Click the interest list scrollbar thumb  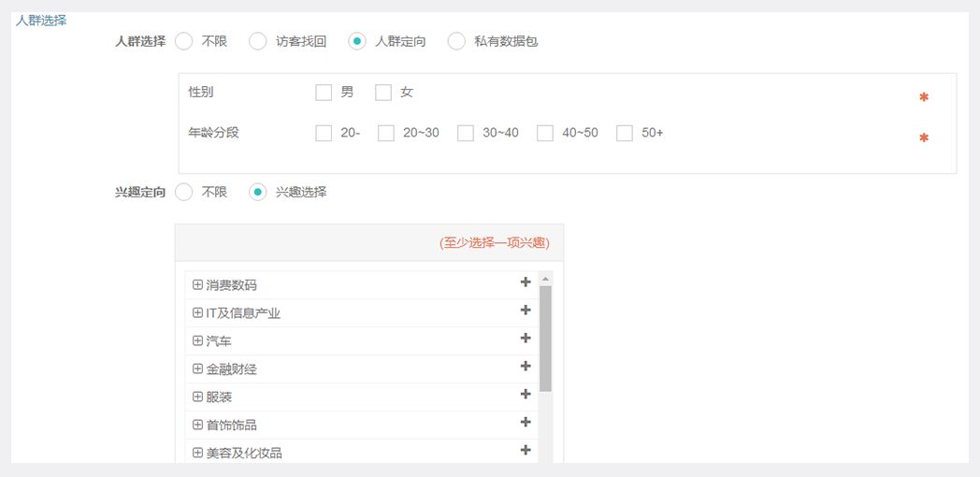545,339
